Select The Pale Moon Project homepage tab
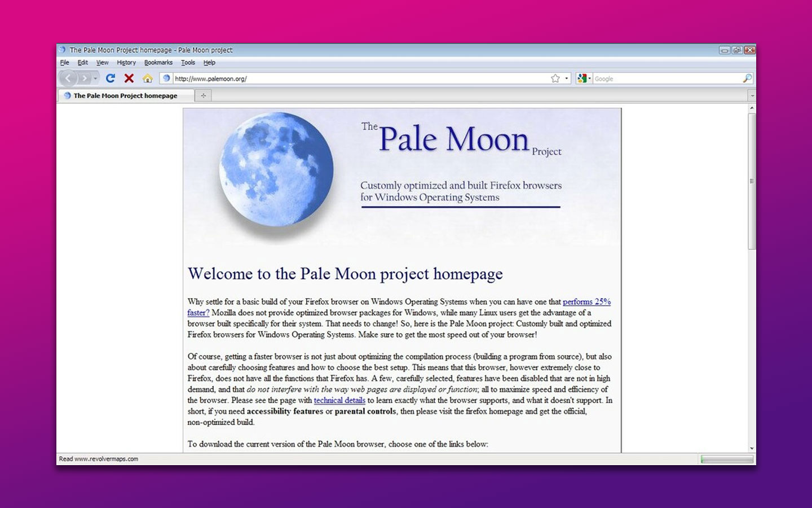Image resolution: width=812 pixels, height=508 pixels. (x=125, y=95)
